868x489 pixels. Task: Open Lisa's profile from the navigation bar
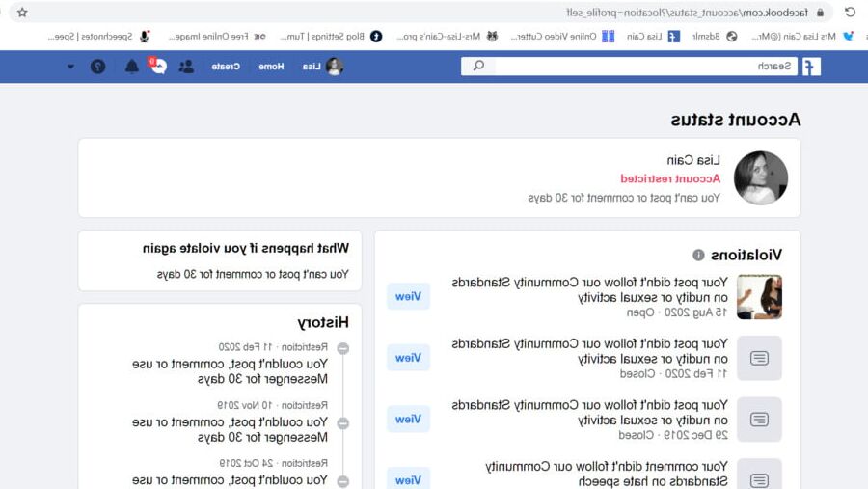point(323,67)
